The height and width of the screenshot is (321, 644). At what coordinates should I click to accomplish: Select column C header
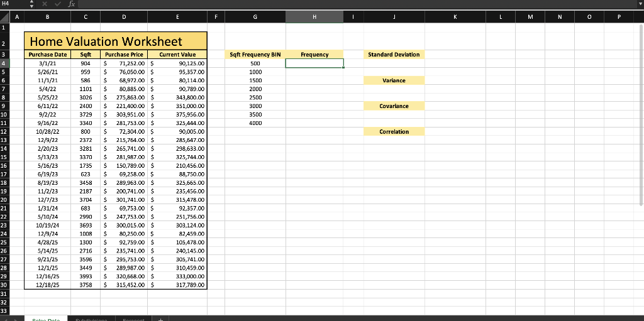(86, 17)
